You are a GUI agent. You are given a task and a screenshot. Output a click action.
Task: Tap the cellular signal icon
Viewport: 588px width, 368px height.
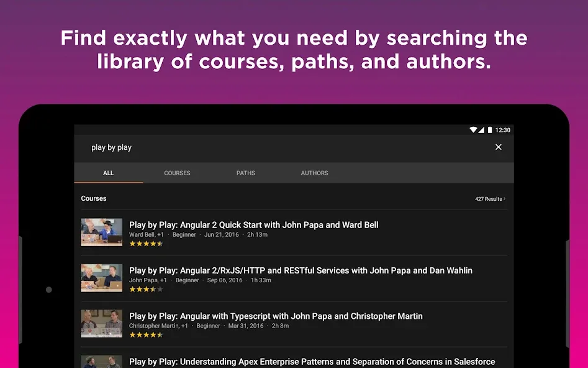click(x=481, y=130)
